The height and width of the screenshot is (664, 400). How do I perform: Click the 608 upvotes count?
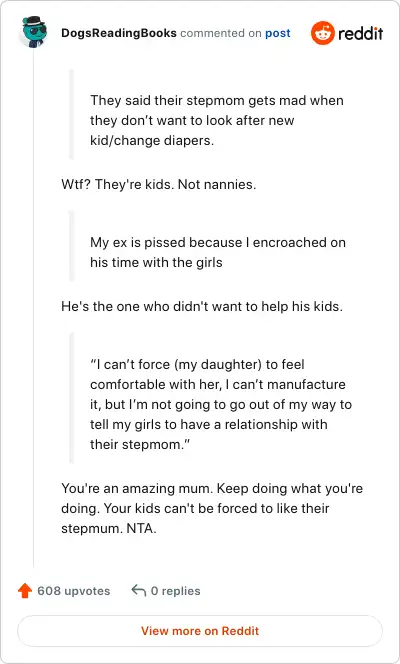point(74,591)
